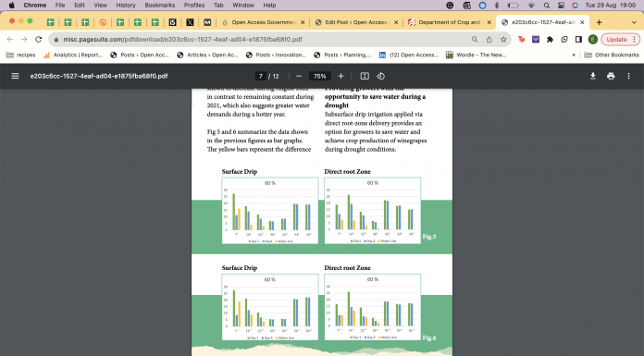This screenshot has width=644, height=356.
Task: Open the Apple menu
Action: pyautogui.click(x=11, y=5)
